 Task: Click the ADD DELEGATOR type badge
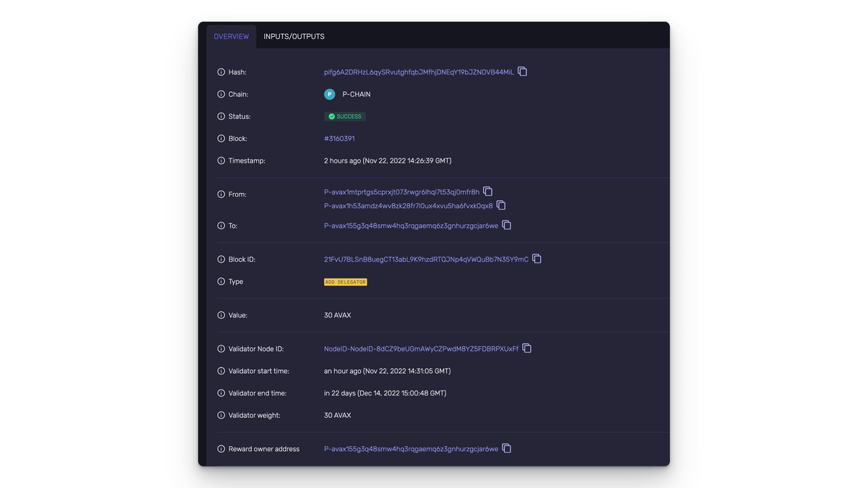[345, 282]
